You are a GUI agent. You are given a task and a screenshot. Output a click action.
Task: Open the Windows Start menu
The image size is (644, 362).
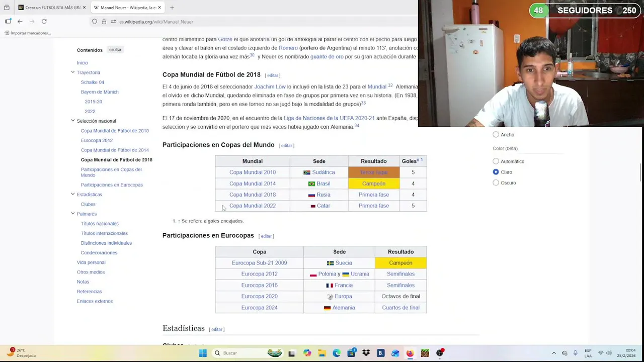(x=203, y=353)
